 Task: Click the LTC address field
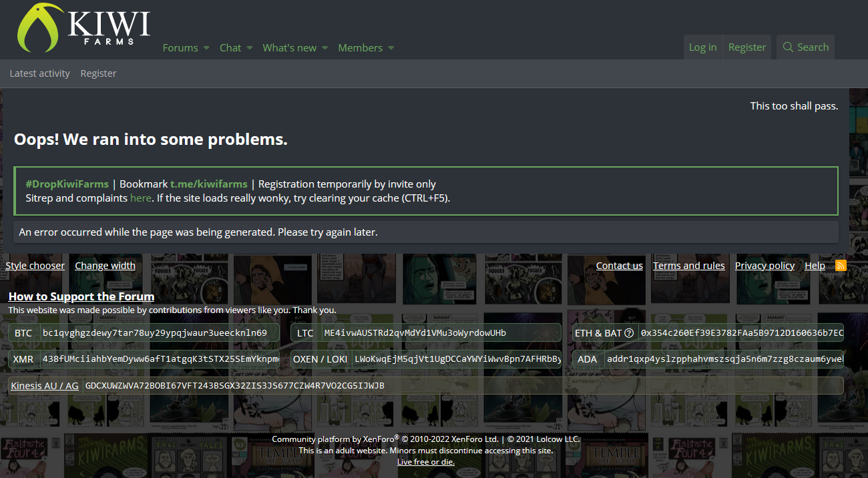pos(440,332)
